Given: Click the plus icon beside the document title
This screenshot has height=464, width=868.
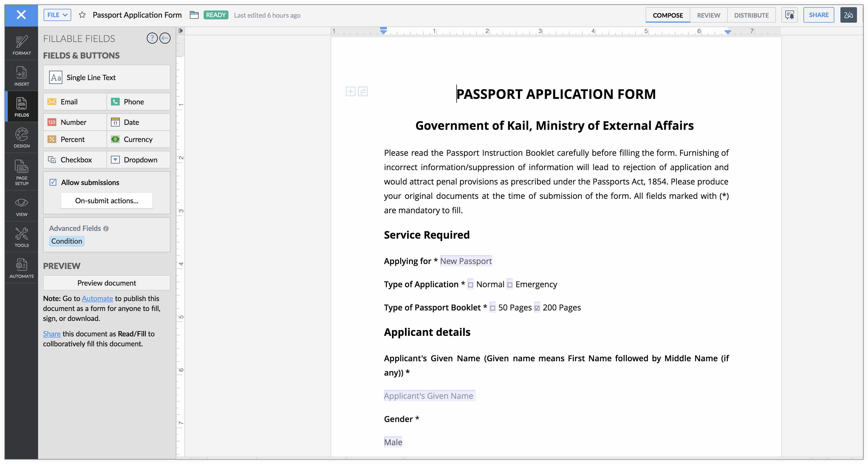Looking at the screenshot, I should (350, 91).
